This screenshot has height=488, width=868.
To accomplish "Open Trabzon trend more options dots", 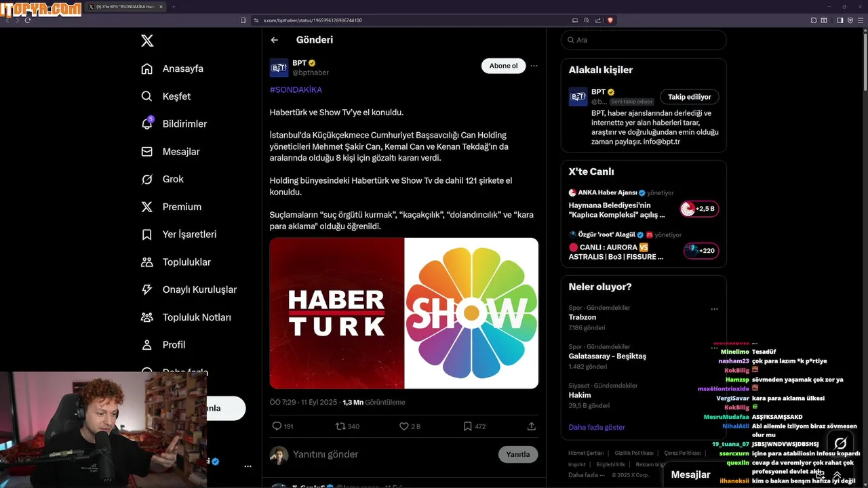I will click(714, 309).
